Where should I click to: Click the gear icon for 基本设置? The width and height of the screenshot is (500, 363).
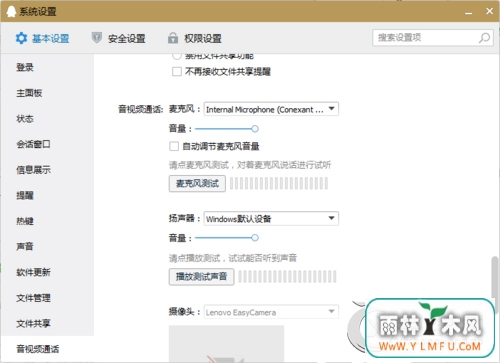click(x=21, y=38)
